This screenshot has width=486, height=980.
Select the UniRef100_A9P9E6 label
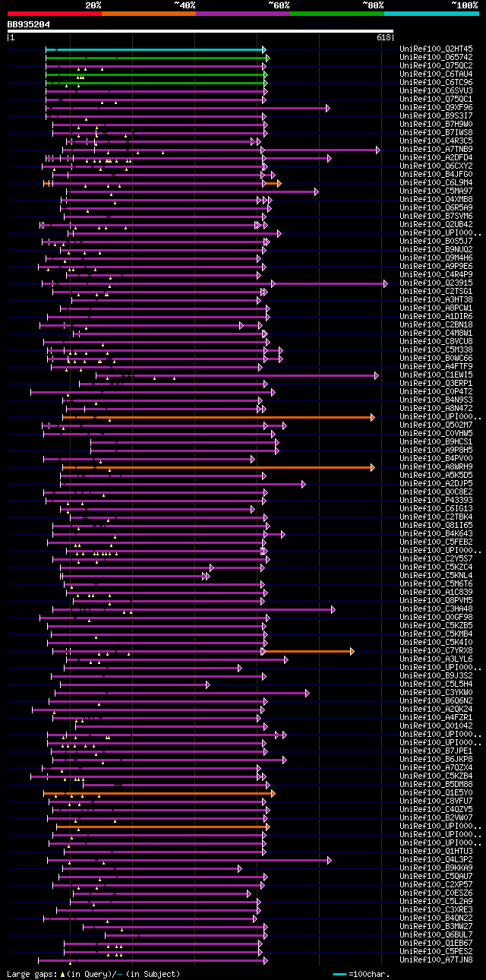pos(436,267)
